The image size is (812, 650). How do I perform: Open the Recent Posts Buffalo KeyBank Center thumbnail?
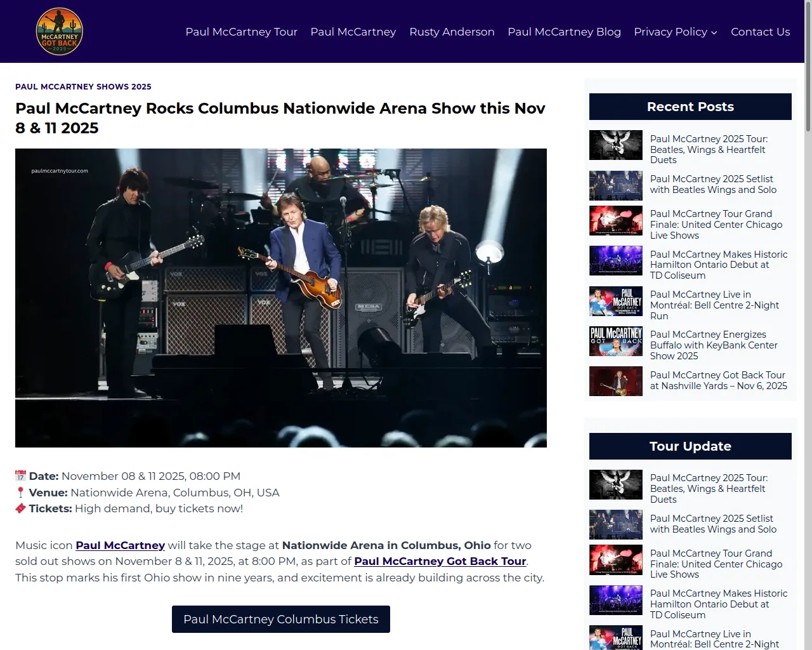(616, 341)
